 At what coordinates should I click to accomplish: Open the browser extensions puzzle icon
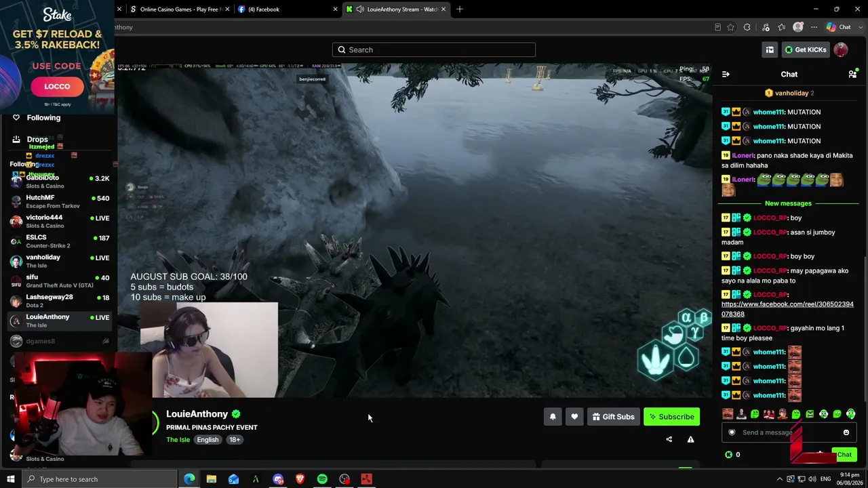coord(747,27)
